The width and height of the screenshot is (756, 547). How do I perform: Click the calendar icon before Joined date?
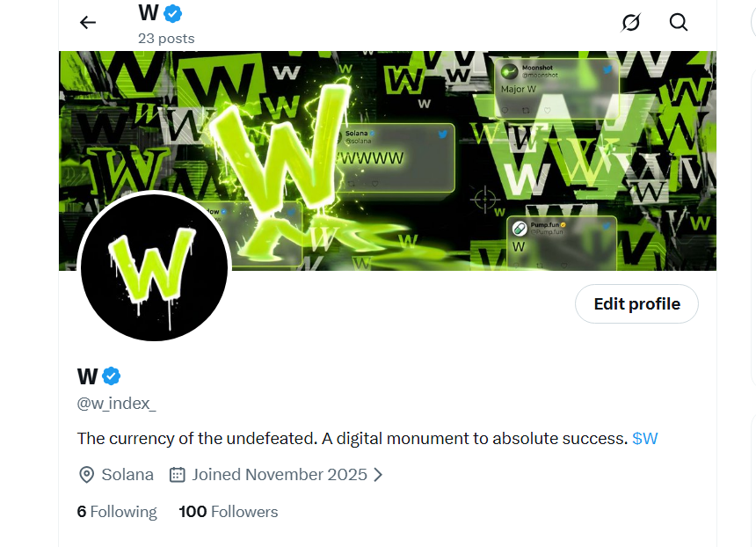(x=177, y=475)
